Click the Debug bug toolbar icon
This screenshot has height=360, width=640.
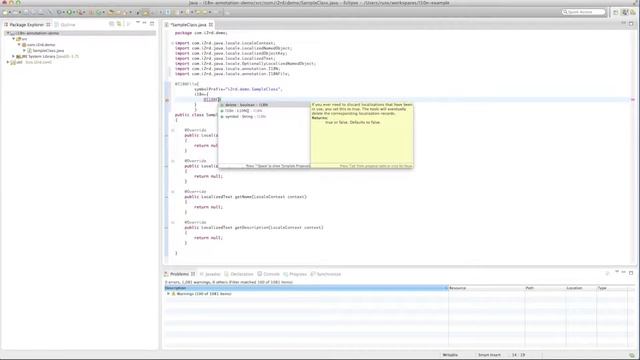tap(59, 12)
